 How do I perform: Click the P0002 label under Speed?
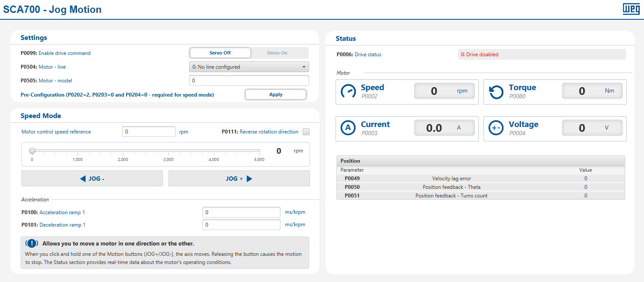click(x=369, y=97)
